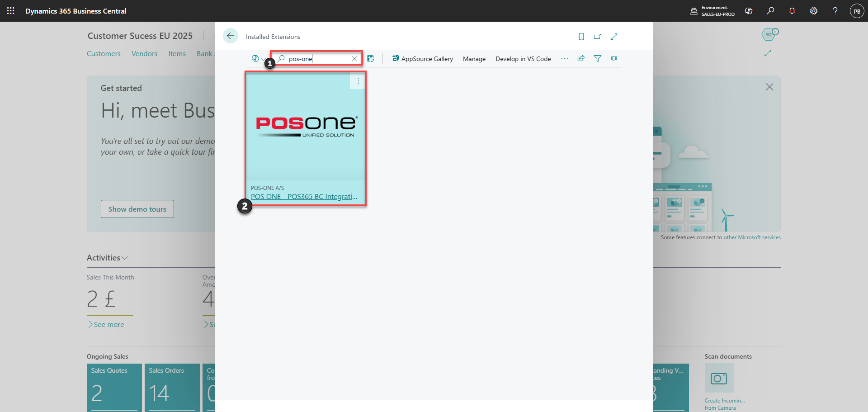
Task: Open this page in a new window
Action: pyautogui.click(x=598, y=37)
